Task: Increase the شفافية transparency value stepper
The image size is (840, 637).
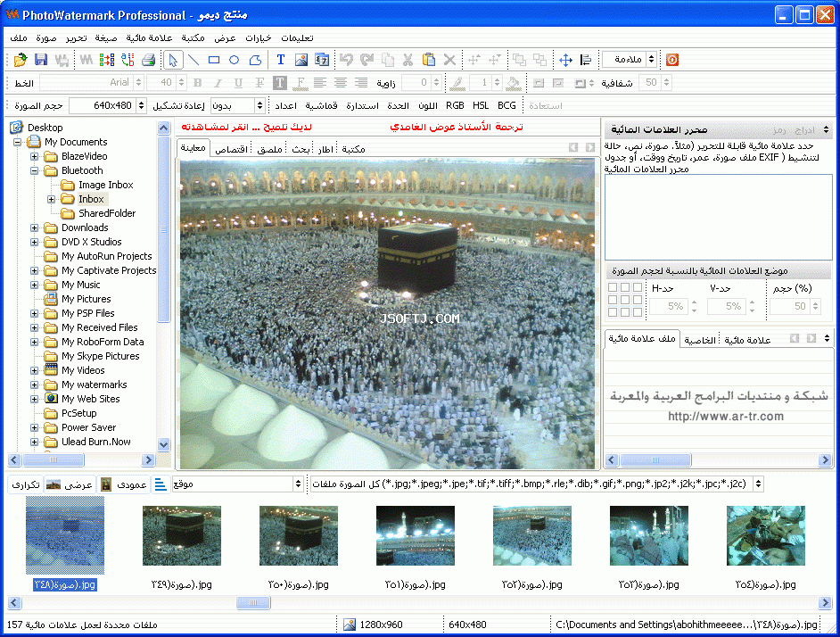Action: (x=666, y=79)
